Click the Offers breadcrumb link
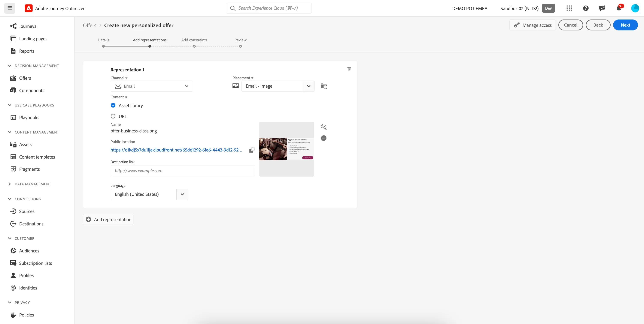This screenshot has height=324, width=644. click(89, 25)
